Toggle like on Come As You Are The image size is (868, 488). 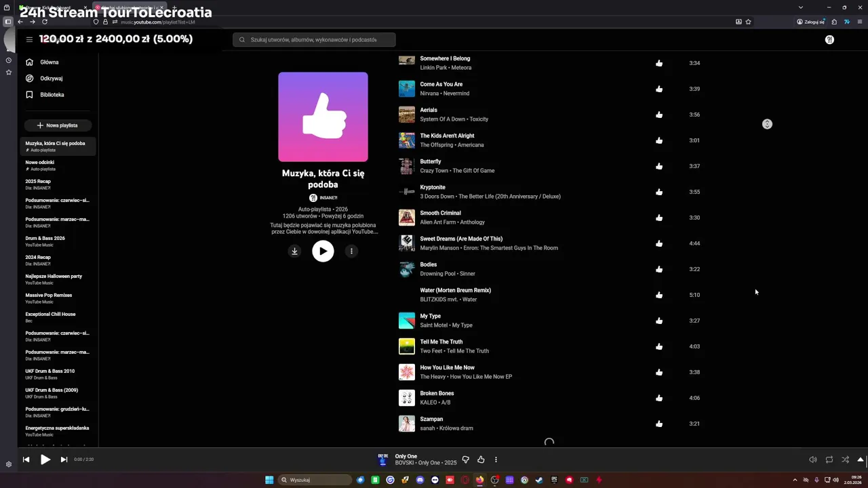point(659,89)
